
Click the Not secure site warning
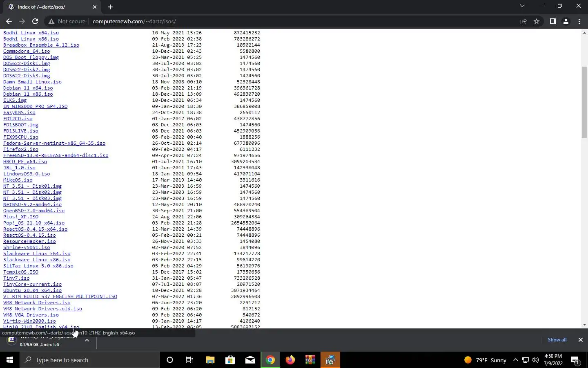click(x=67, y=21)
